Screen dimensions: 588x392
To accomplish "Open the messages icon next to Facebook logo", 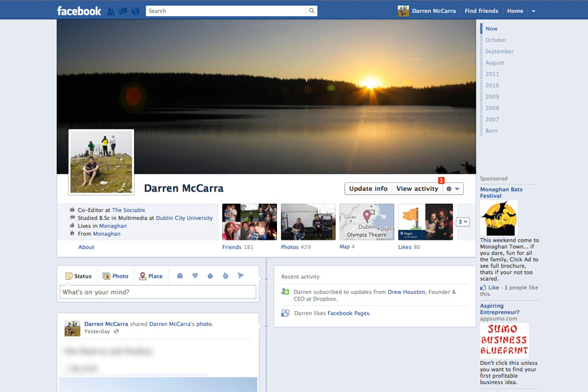I will tap(123, 10).
